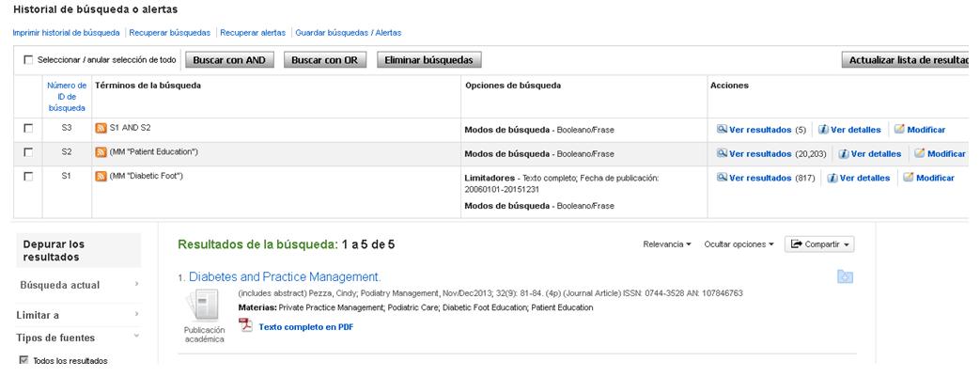Image resolution: width=980 pixels, height=377 pixels.
Task: Open the PDF full text icon
Action: pos(246,326)
